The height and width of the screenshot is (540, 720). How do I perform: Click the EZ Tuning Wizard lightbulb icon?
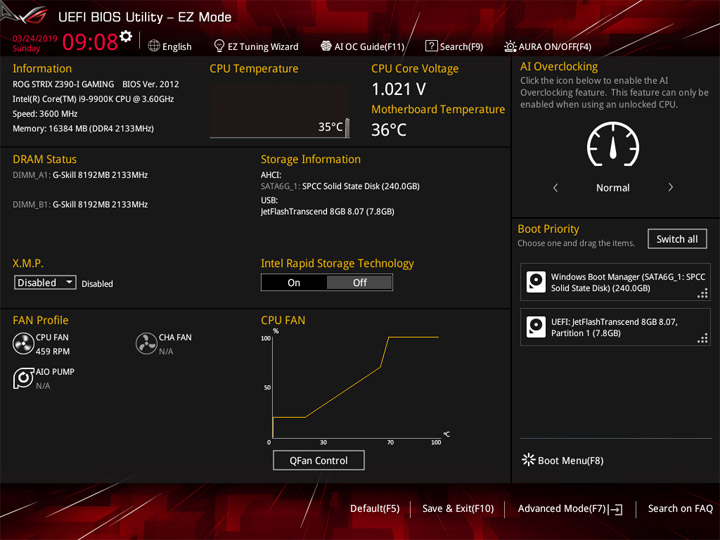[219, 46]
